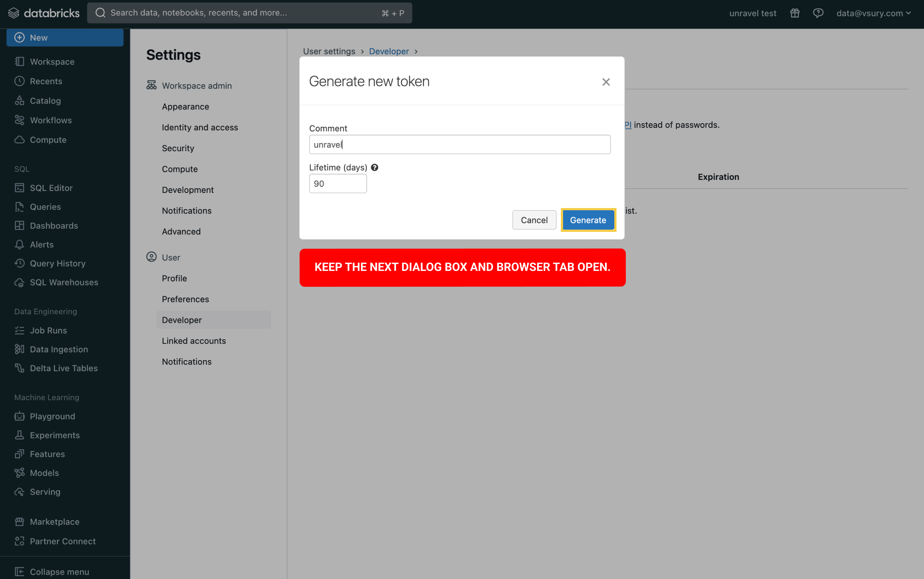This screenshot has width=924, height=579.
Task: Open the feedback chat bubble icon
Action: 818,13
